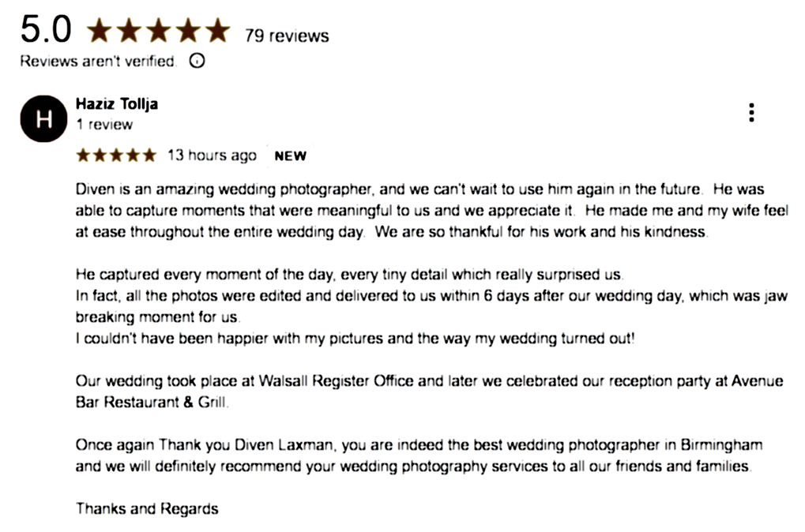Image resolution: width=805 pixels, height=532 pixels.
Task: Click the NEW badge on the review
Action: [x=291, y=156]
